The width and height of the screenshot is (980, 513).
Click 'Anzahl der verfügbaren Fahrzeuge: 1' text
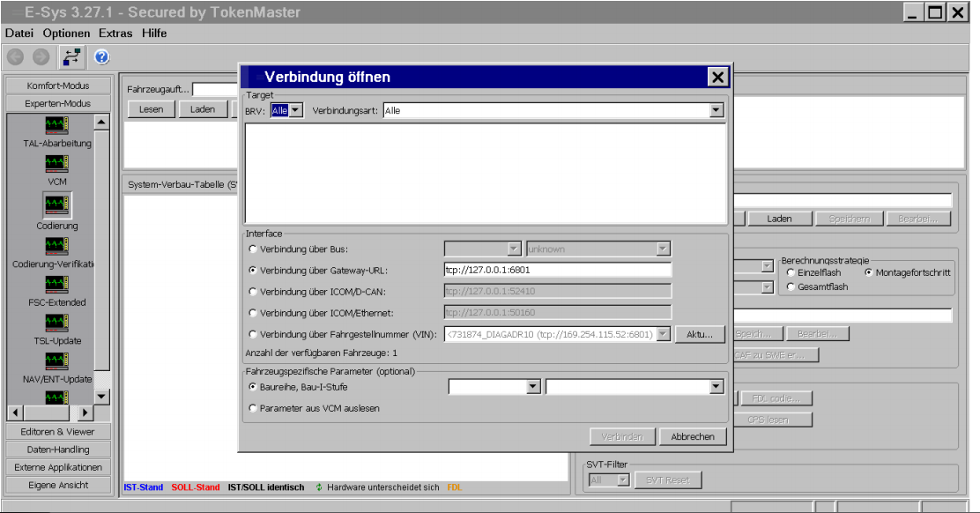point(322,353)
